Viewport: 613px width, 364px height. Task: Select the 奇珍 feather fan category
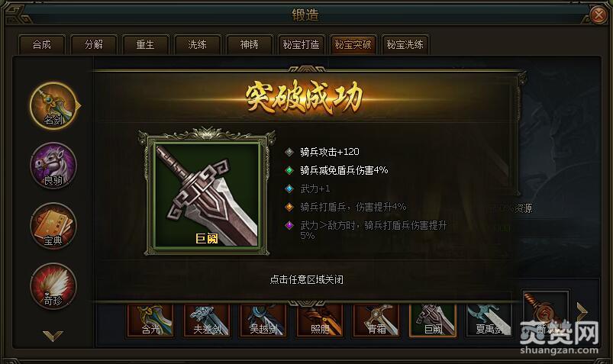53,286
